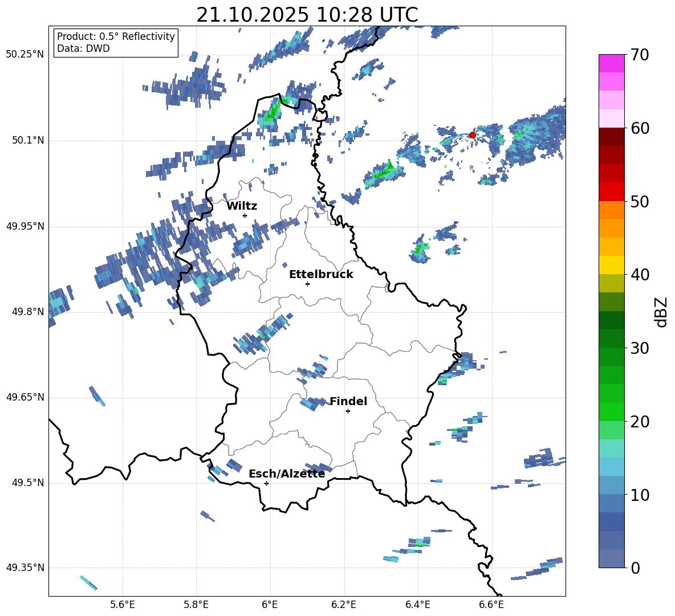Screen dimensions: 675x616
Task: Click the 5.6°E longitude label
Action: (x=123, y=605)
